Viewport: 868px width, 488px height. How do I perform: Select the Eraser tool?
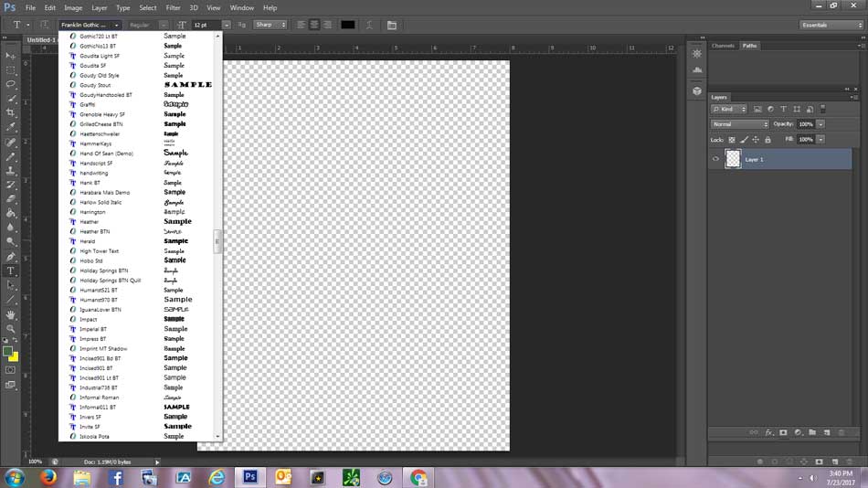click(x=11, y=199)
